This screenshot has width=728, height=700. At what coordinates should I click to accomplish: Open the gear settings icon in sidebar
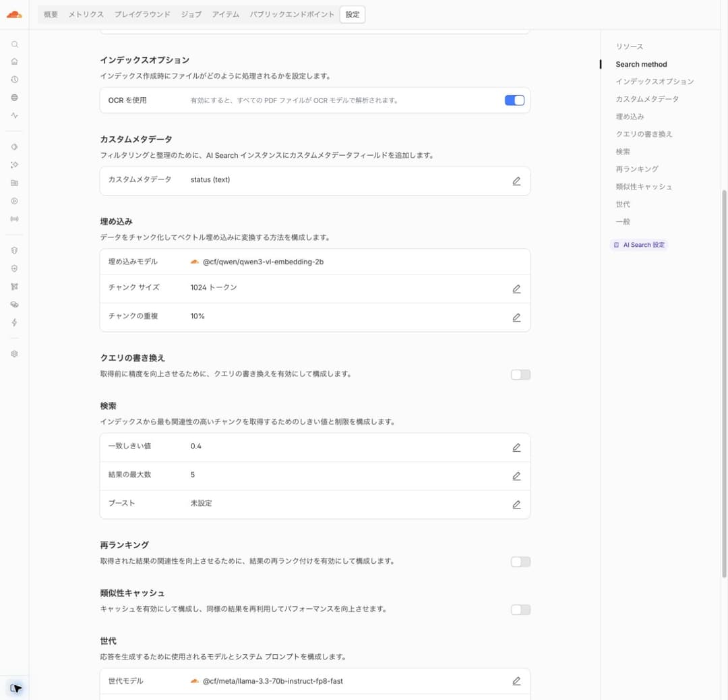point(14,354)
